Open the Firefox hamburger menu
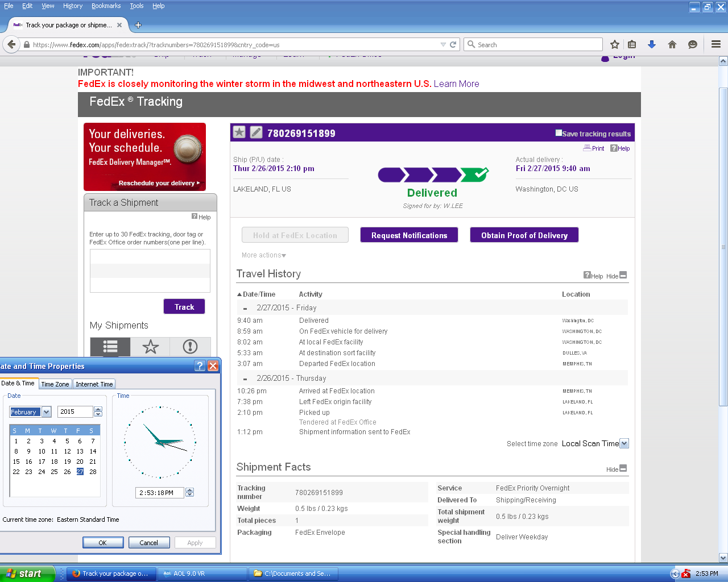Image resolution: width=728 pixels, height=582 pixels. tap(716, 44)
